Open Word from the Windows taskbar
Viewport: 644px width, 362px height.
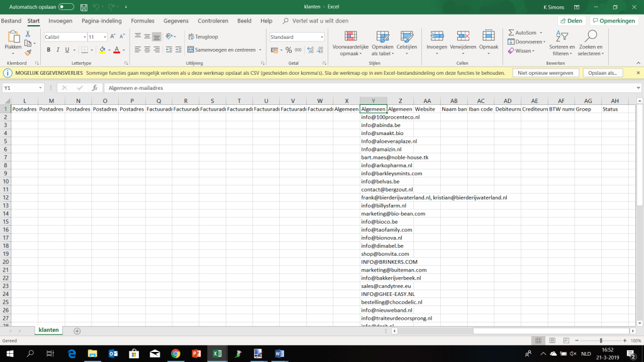[279, 354]
